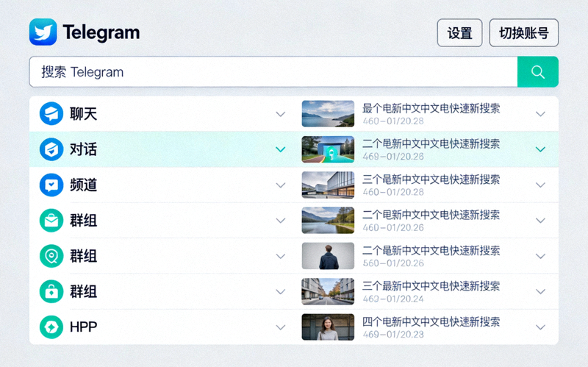Expand the envelope-icon 群组 row chevron

[x=281, y=221]
